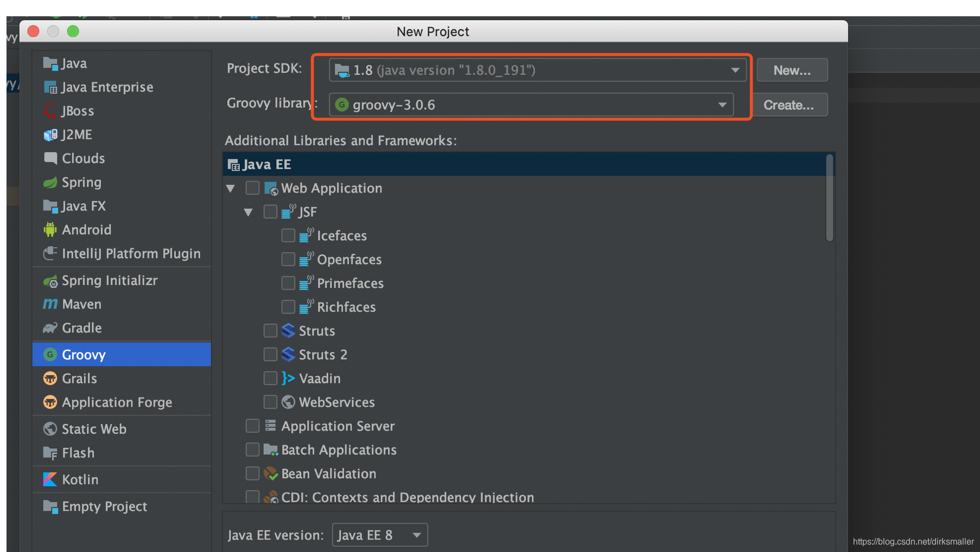Select the Spring leaf icon

(x=50, y=182)
